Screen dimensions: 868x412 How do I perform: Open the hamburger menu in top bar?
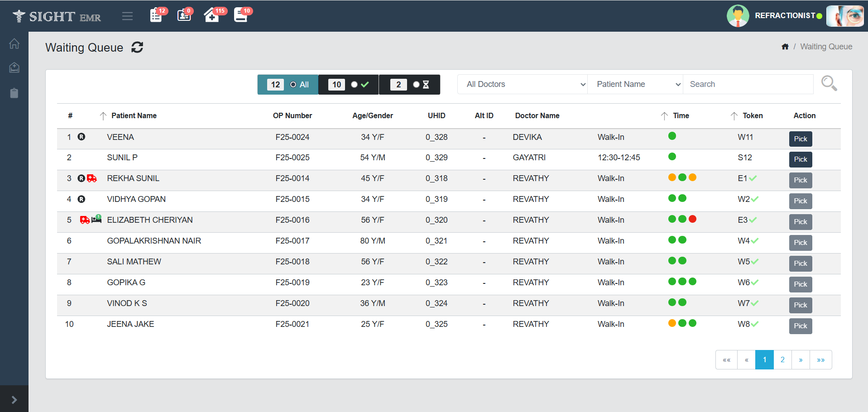point(127,16)
